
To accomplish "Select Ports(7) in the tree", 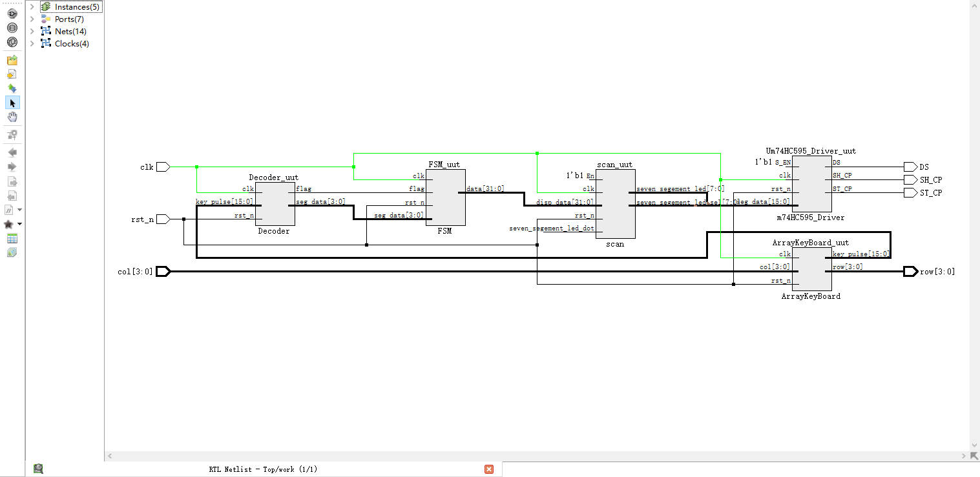I will pos(69,19).
